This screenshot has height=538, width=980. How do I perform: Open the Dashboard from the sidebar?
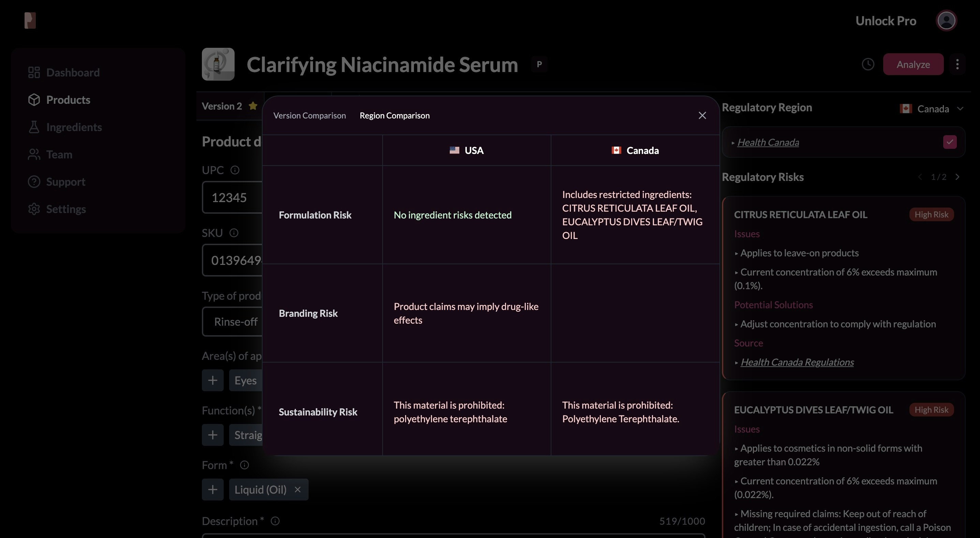72,72
